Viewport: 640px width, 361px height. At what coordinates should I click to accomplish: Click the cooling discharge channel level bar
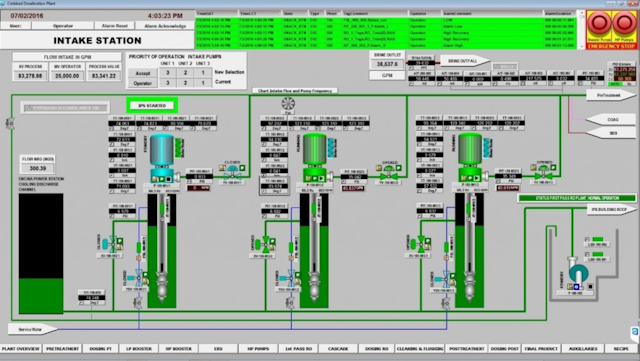click(41, 254)
